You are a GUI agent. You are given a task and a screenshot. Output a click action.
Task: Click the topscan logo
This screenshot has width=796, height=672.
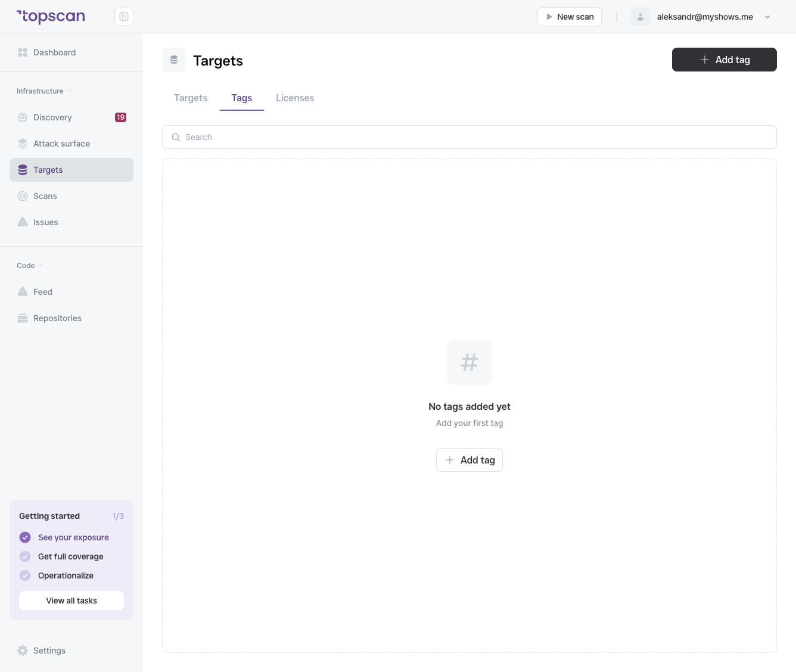51,17
